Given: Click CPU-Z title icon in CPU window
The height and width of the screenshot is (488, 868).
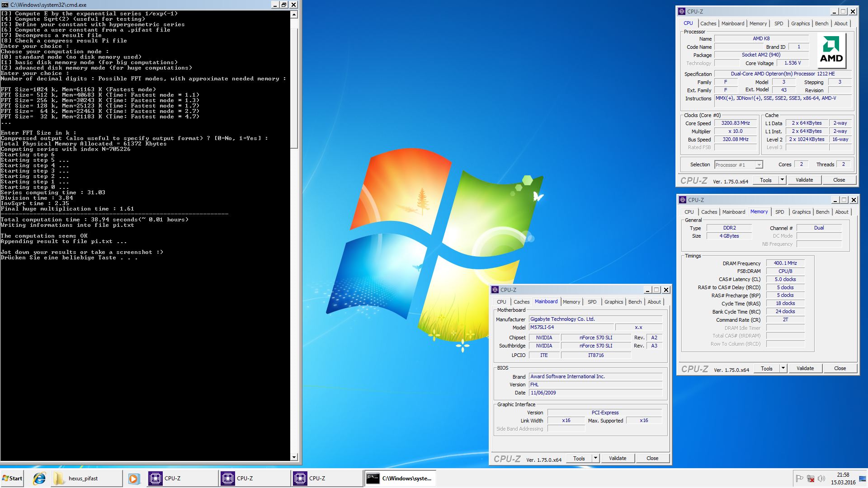Looking at the screenshot, I should 682,12.
